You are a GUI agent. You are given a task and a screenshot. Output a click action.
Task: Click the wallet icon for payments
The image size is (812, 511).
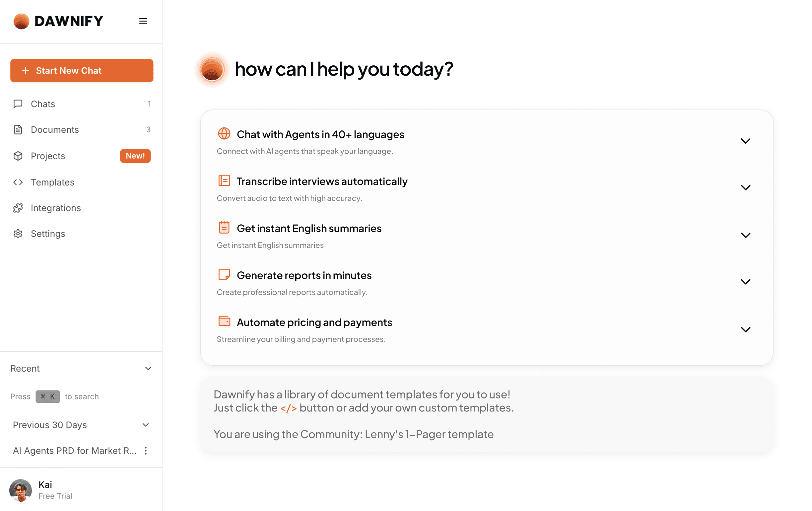pyautogui.click(x=224, y=321)
